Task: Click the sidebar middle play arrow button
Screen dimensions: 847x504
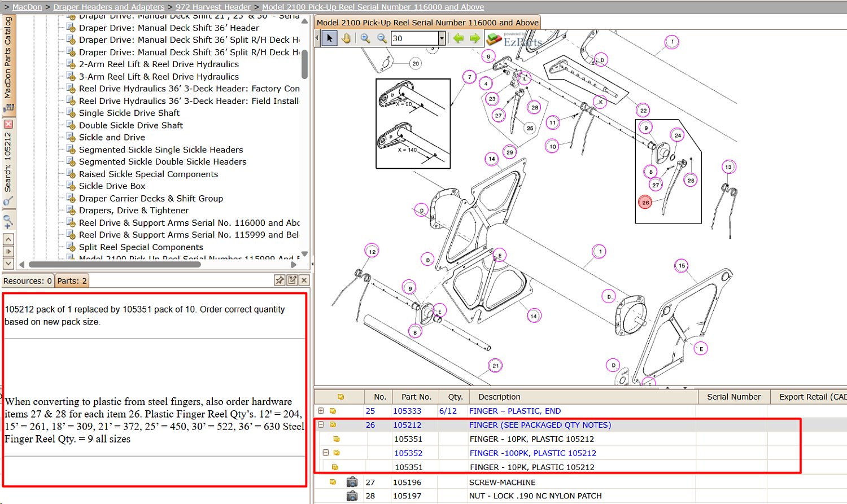Action: coord(8,252)
